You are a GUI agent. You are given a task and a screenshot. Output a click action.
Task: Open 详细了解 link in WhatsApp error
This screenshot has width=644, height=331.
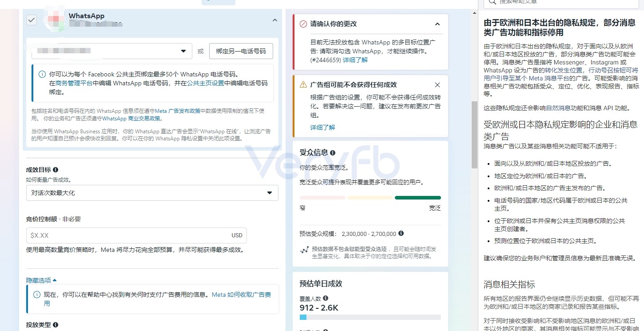[355, 60]
